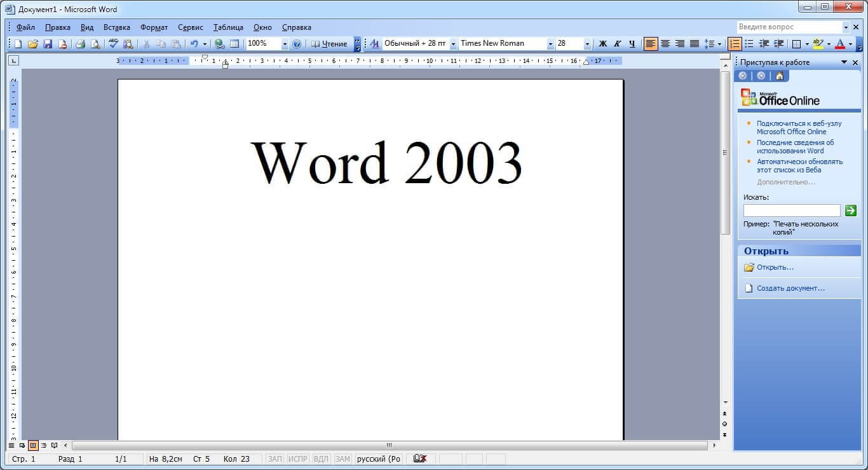Open the Формат menu
This screenshot has height=470, width=868.
pyautogui.click(x=154, y=27)
